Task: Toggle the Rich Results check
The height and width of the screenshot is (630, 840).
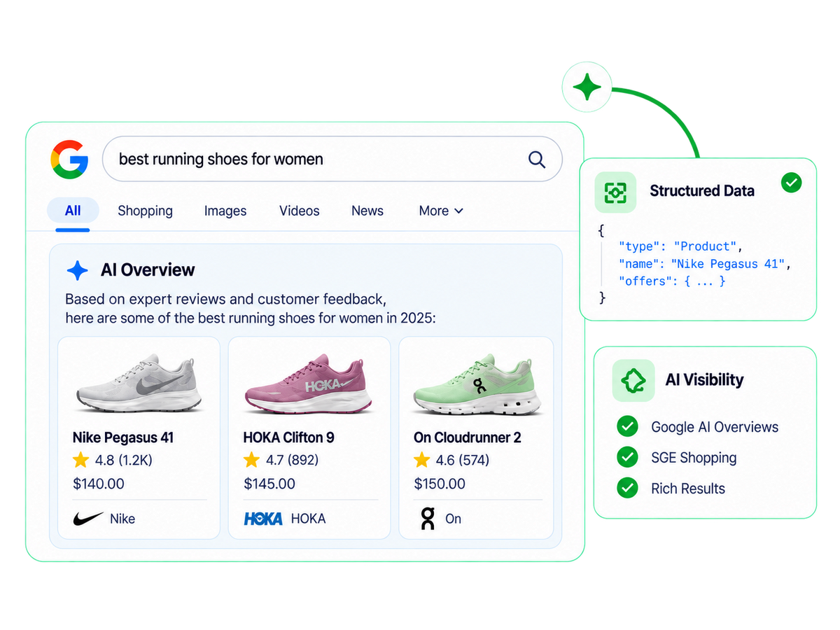Action: 627,488
